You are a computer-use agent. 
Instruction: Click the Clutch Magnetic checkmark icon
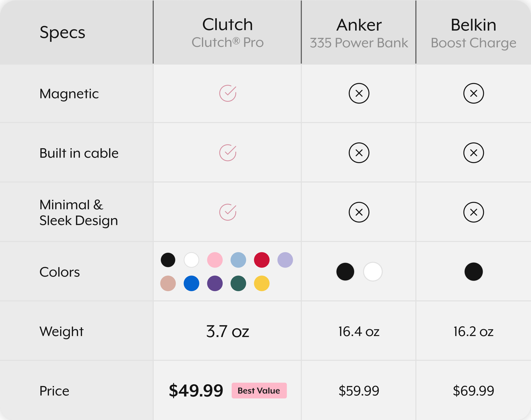click(x=228, y=93)
